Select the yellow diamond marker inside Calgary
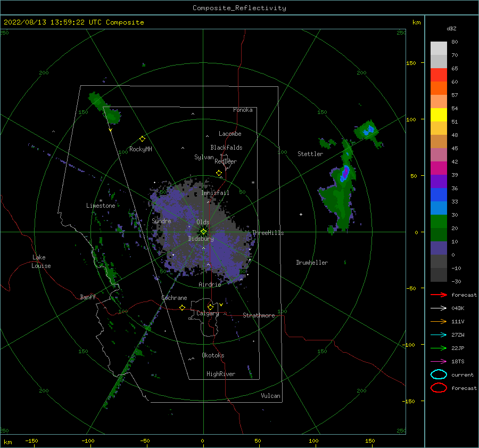Viewport: 479px width, 448px height. (210, 307)
